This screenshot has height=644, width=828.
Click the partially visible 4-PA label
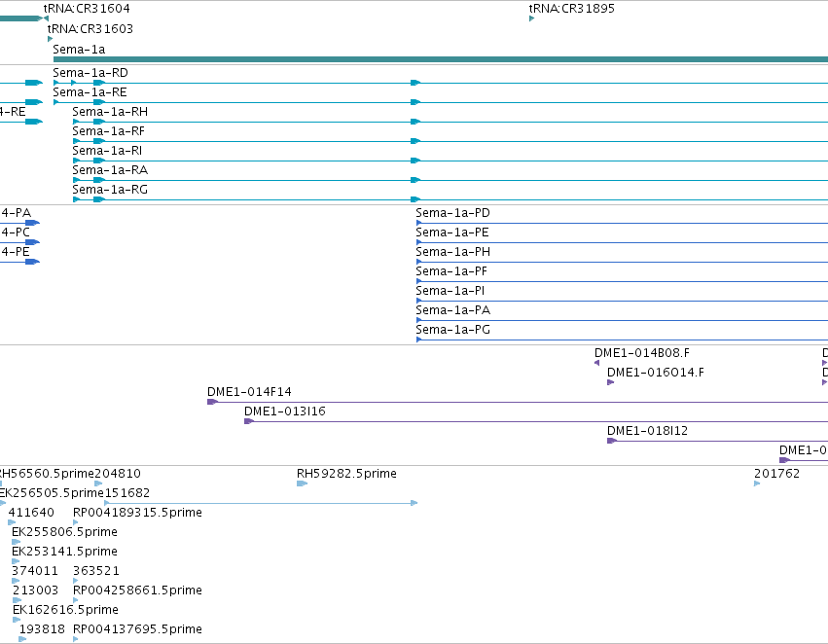click(x=16, y=213)
